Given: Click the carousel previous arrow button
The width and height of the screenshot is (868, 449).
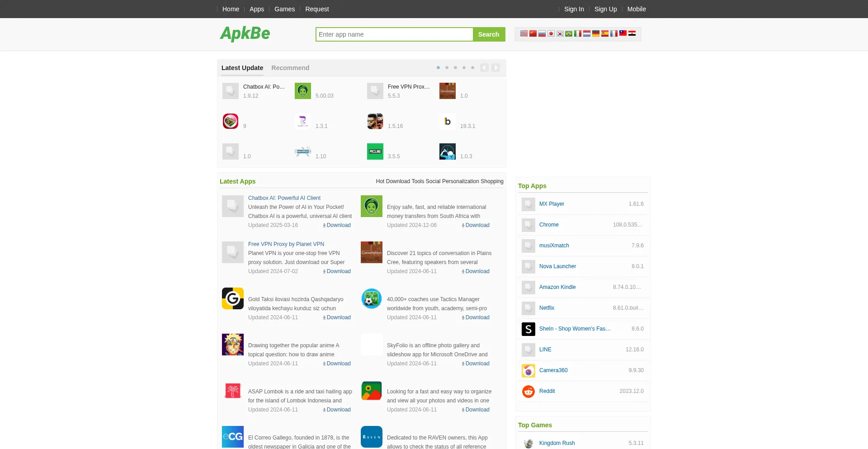Looking at the screenshot, I should click(484, 67).
